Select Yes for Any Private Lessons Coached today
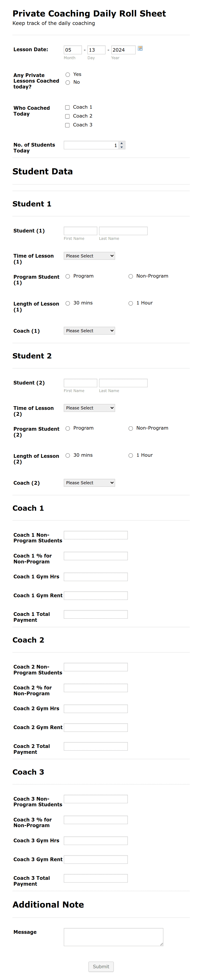The height and width of the screenshot is (980, 202). pyautogui.click(x=68, y=75)
